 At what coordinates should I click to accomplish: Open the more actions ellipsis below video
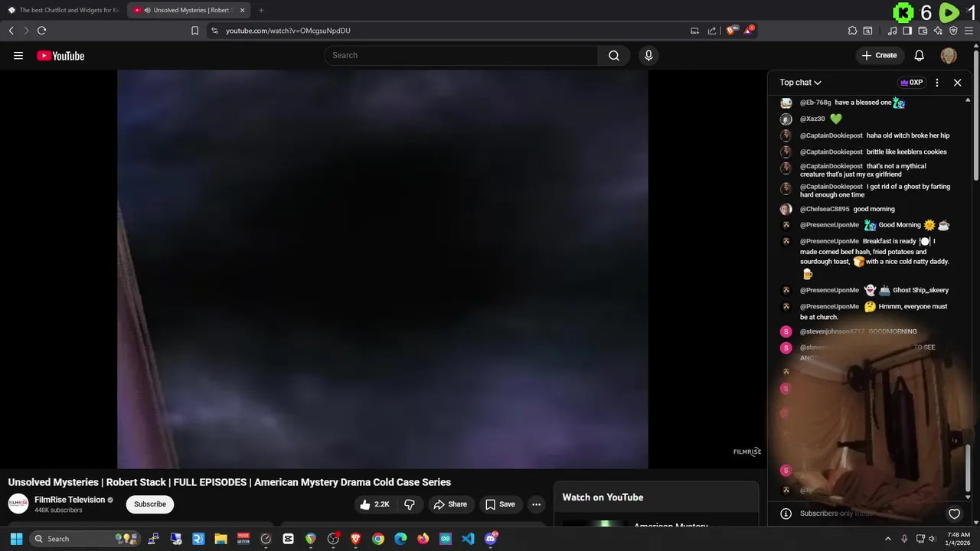click(537, 504)
